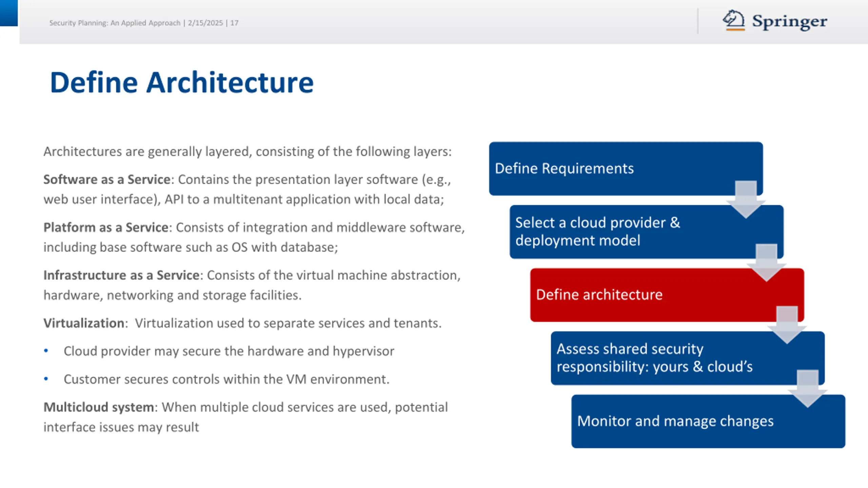868x488 pixels.
Task: Click the Monitor and manage changes box
Action: (708, 421)
